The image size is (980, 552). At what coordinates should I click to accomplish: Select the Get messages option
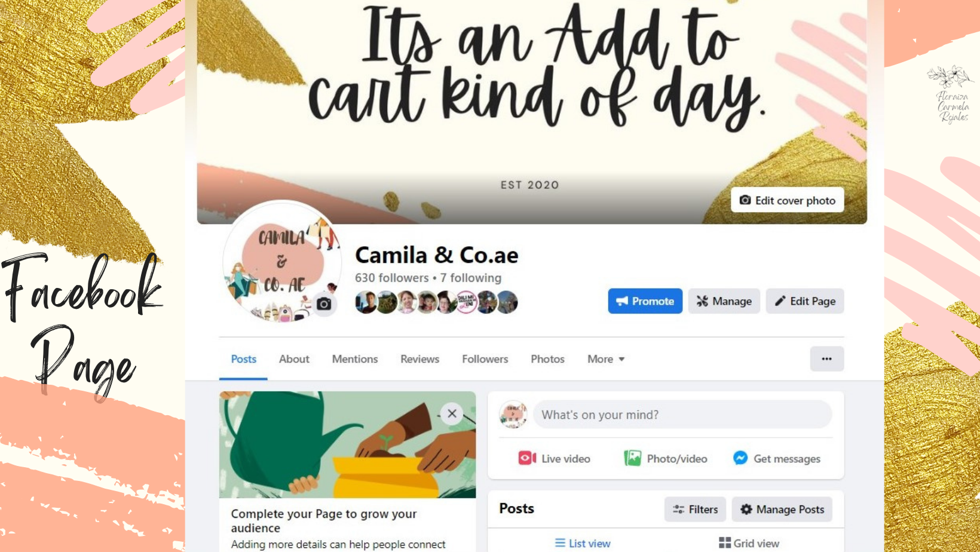tap(776, 458)
